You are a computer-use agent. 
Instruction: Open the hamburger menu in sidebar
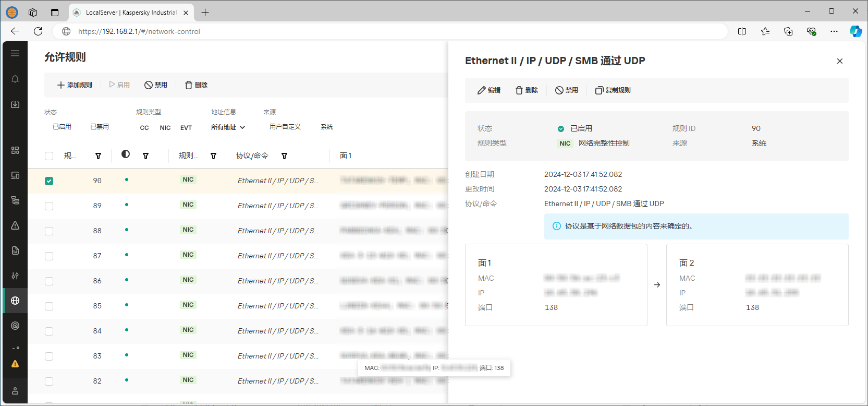pyautogui.click(x=15, y=53)
